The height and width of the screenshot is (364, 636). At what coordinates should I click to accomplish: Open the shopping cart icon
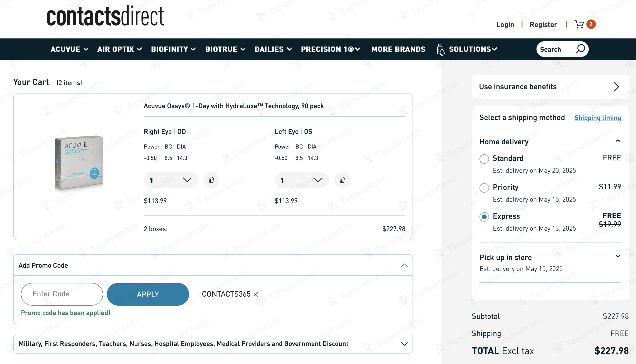579,24
